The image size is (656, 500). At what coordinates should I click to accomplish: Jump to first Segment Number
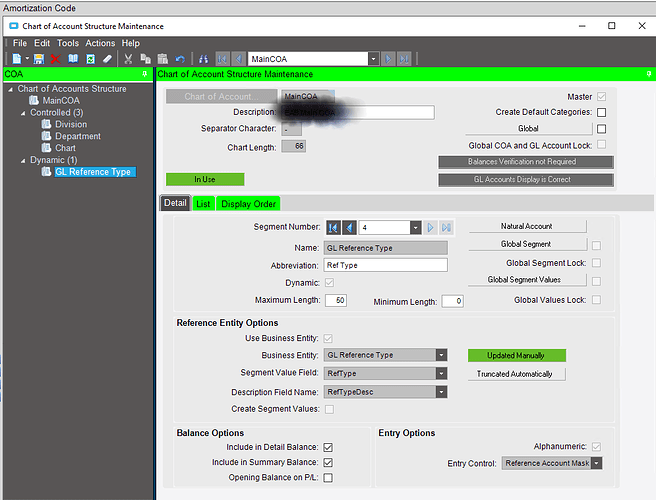click(333, 228)
